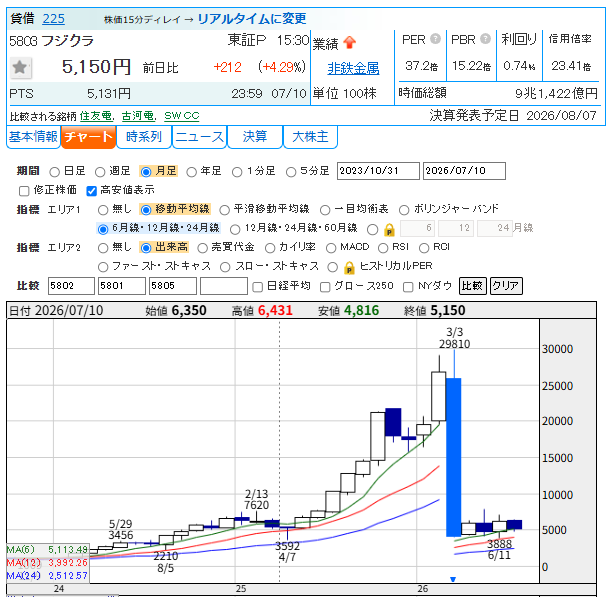Click the PBR help question mark icon

[485, 39]
